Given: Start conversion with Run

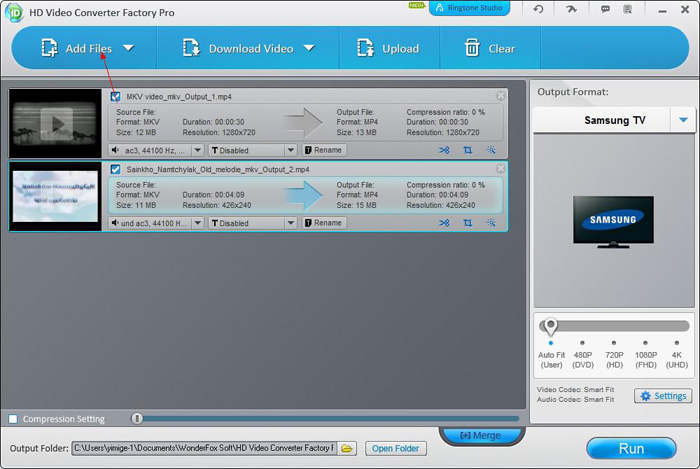Looking at the screenshot, I should click(631, 448).
